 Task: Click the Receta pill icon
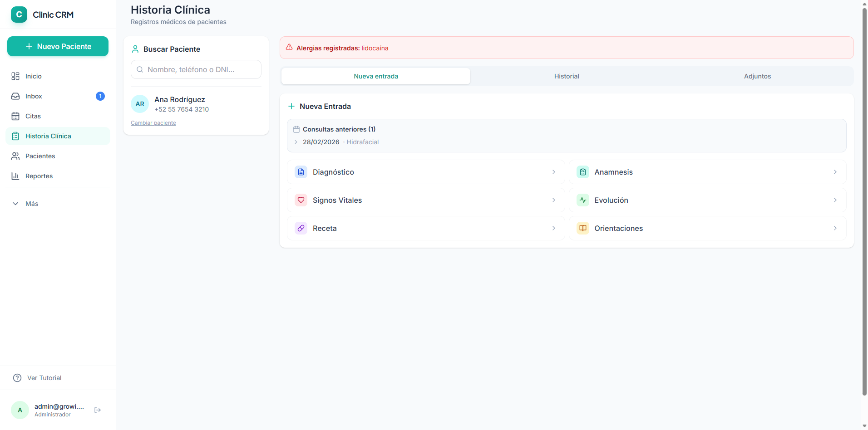click(301, 228)
